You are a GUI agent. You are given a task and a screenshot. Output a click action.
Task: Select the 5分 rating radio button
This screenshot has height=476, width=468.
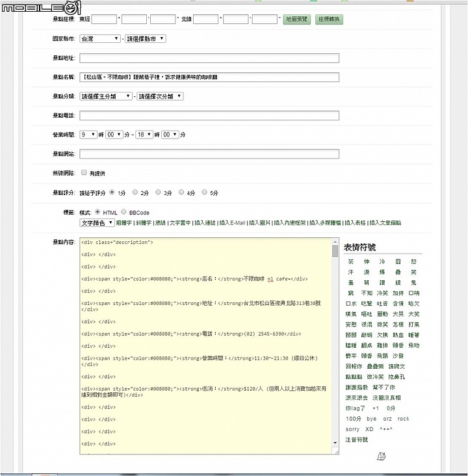(204, 192)
